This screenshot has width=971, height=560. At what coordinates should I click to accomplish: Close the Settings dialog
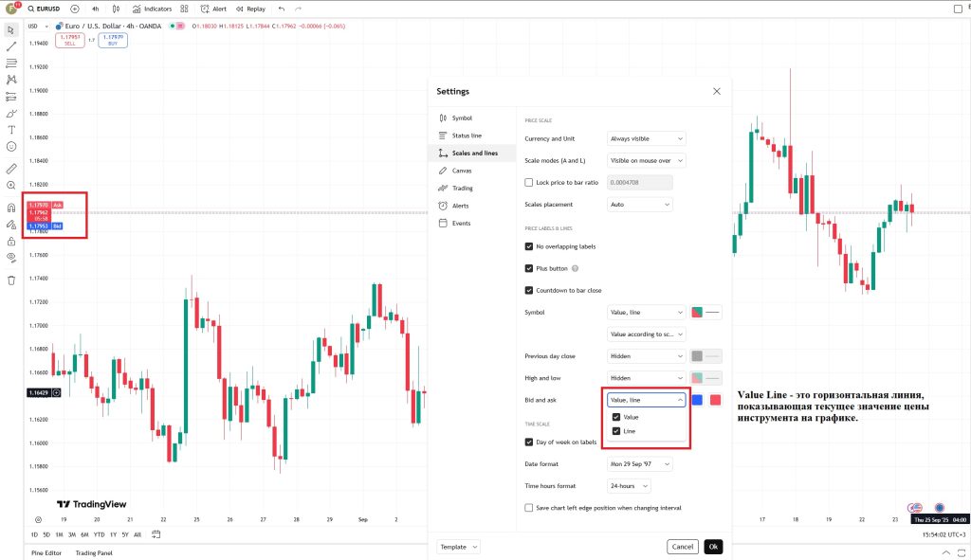click(x=717, y=91)
